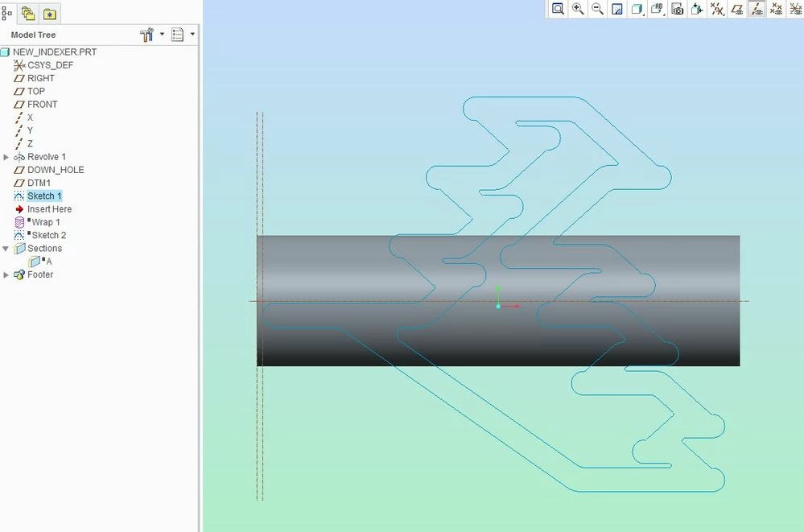
Task: Click the Refit view icon in the graphics toolbar
Action: 558,9
